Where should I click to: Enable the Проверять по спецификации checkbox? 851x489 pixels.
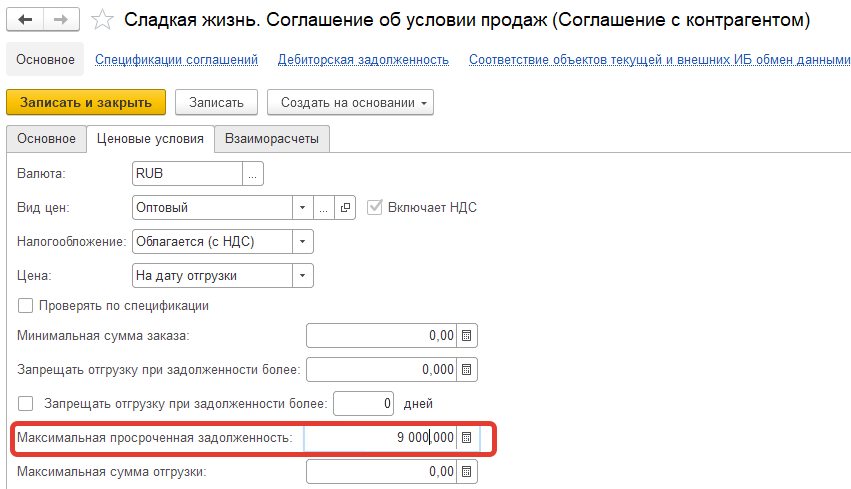point(26,305)
